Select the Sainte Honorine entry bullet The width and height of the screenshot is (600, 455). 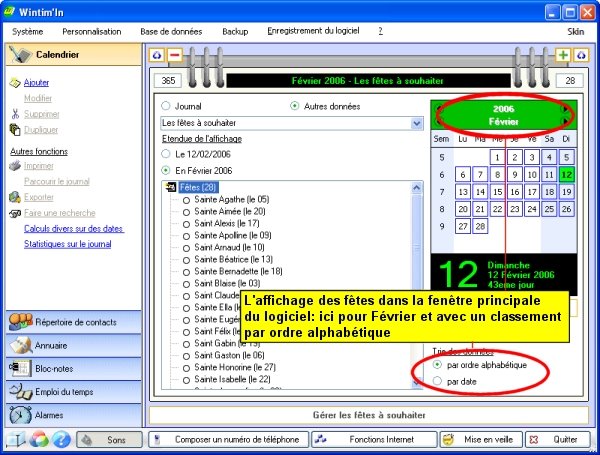click(186, 368)
